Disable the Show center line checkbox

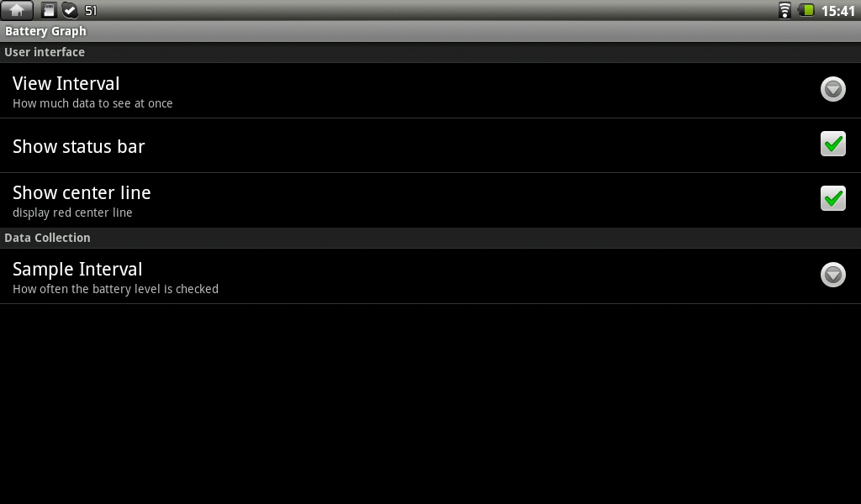coord(833,198)
